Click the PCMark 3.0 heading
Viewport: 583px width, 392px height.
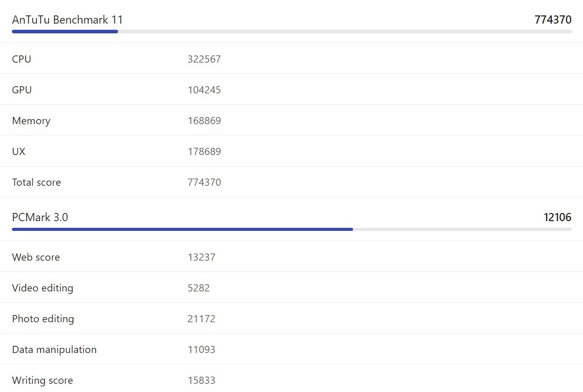(x=40, y=217)
